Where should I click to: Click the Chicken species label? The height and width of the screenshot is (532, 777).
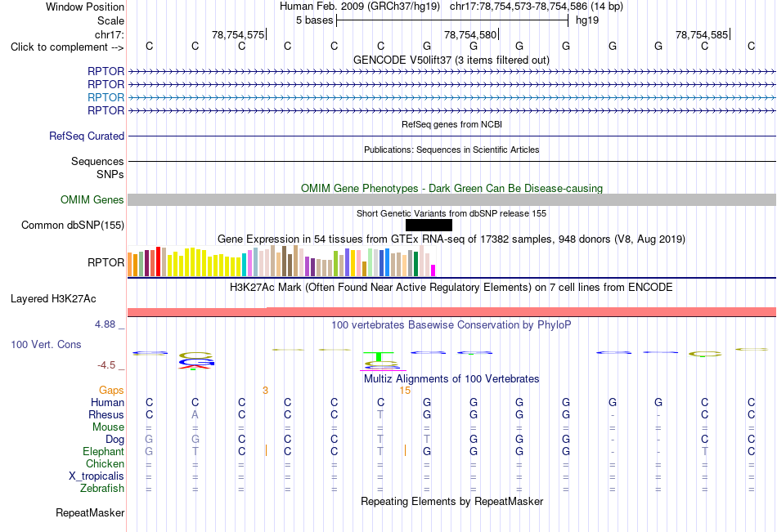point(105,463)
